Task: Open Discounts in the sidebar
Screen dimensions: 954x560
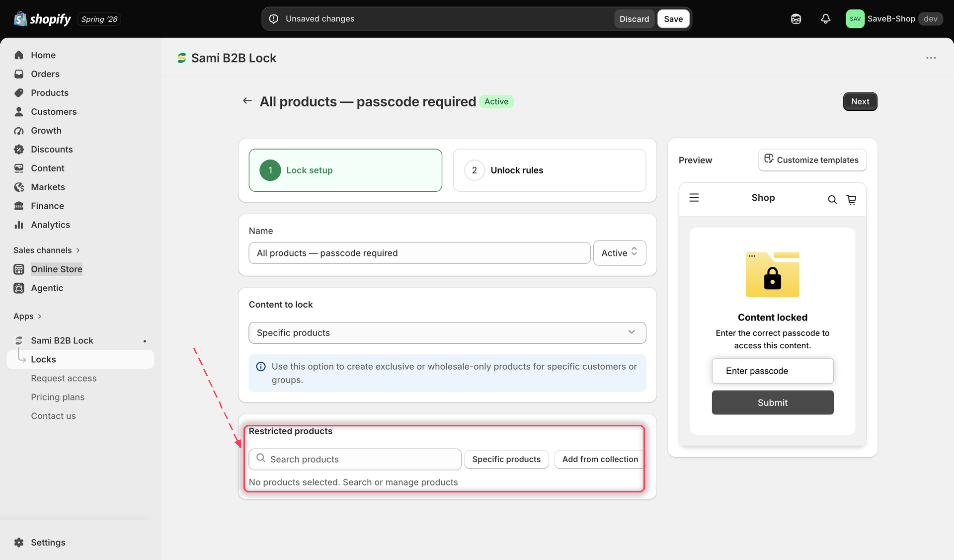Action: click(52, 150)
